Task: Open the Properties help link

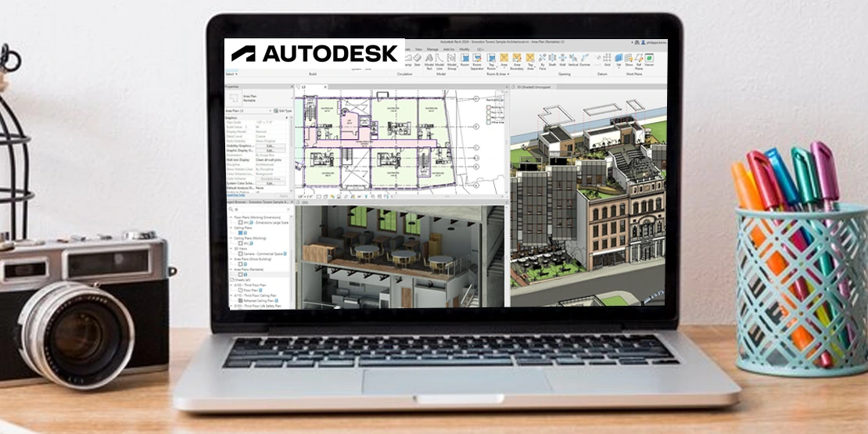Action: [x=235, y=195]
